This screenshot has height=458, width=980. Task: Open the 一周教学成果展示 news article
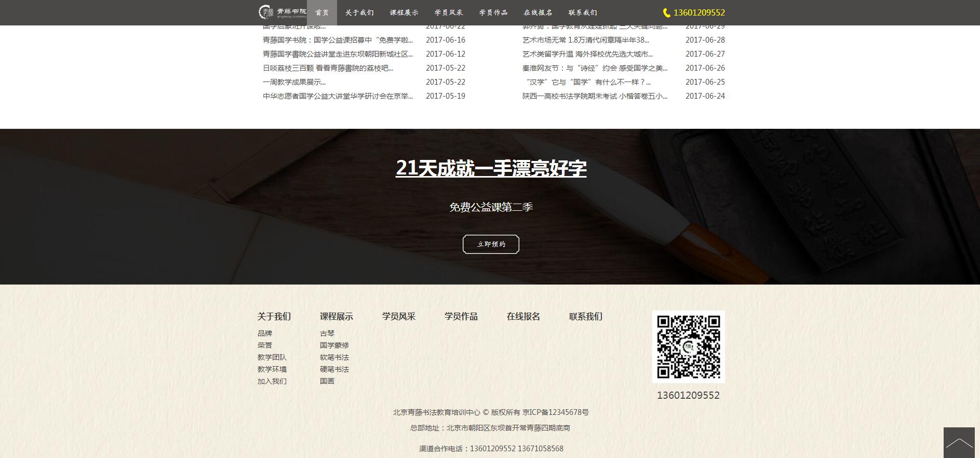click(294, 82)
